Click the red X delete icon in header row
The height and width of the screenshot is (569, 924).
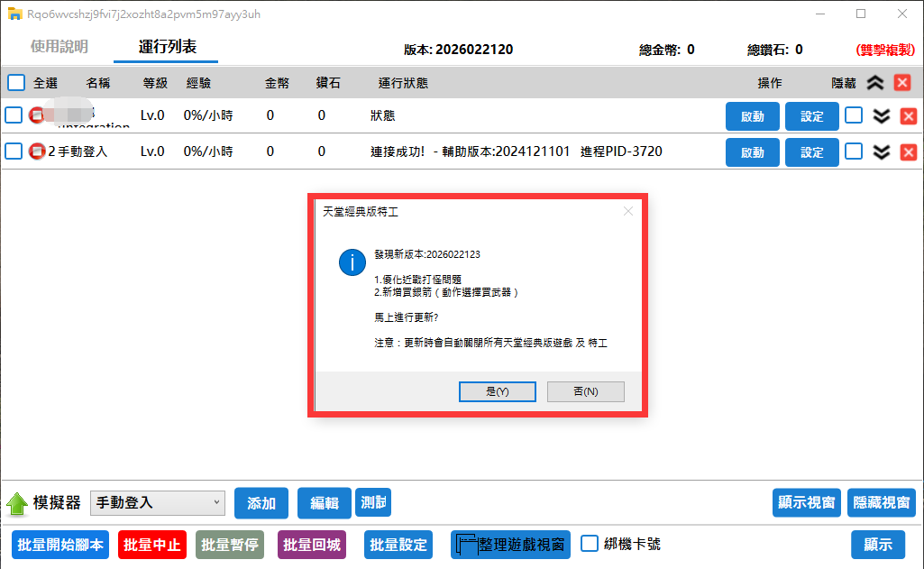coord(902,83)
